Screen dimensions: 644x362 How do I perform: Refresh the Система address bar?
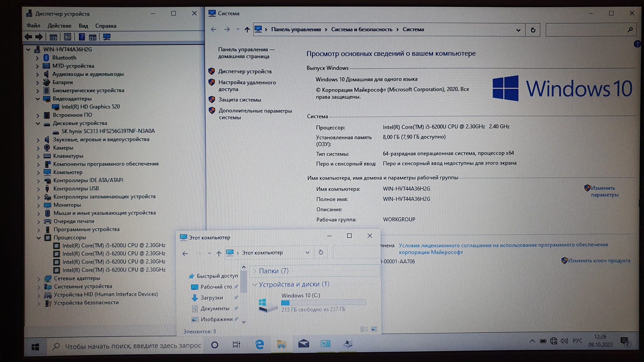click(x=533, y=30)
